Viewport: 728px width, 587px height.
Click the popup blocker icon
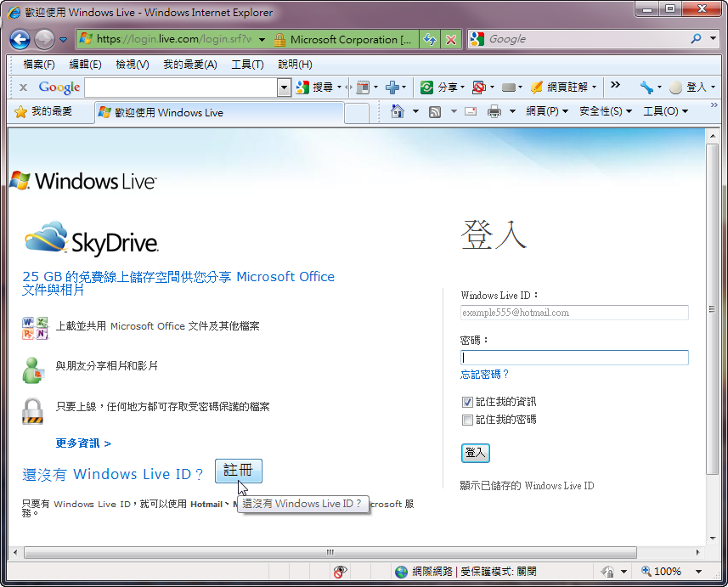pos(478,87)
